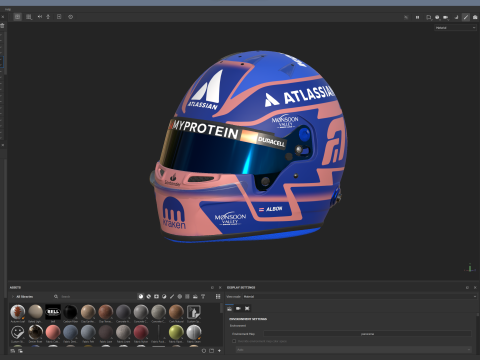Open the View mode Material dropdown

pyautogui.click(x=359, y=296)
